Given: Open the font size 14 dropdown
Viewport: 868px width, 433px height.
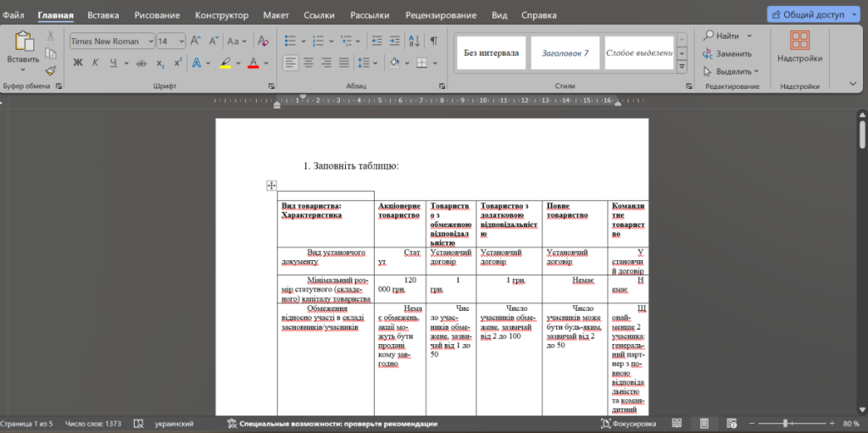Looking at the screenshot, I should (x=171, y=41).
